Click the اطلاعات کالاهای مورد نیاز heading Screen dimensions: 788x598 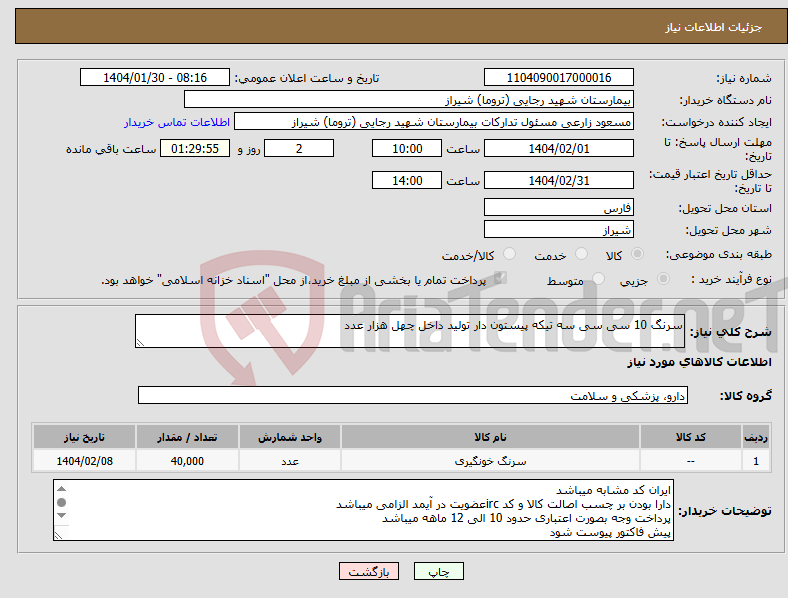[699, 362]
